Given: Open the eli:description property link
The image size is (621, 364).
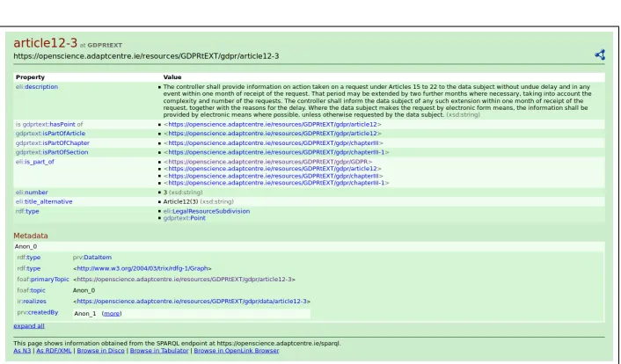Looking at the screenshot, I should (x=37, y=87).
